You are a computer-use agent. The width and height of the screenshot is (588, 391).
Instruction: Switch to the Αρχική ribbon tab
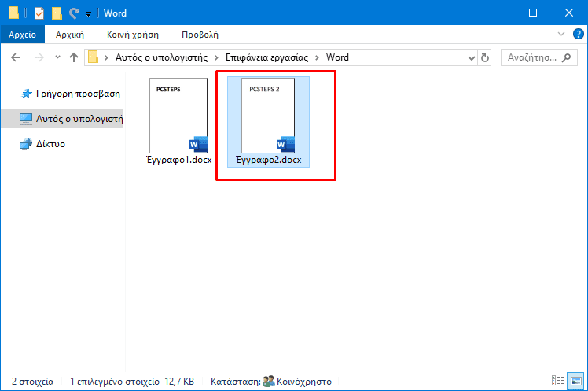tap(70, 35)
